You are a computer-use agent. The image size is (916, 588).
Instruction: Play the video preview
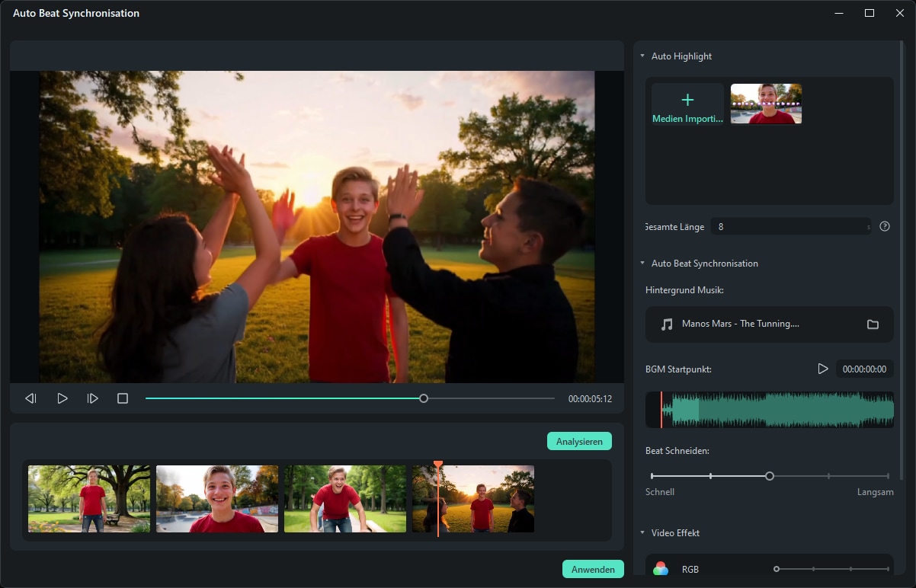tap(62, 398)
